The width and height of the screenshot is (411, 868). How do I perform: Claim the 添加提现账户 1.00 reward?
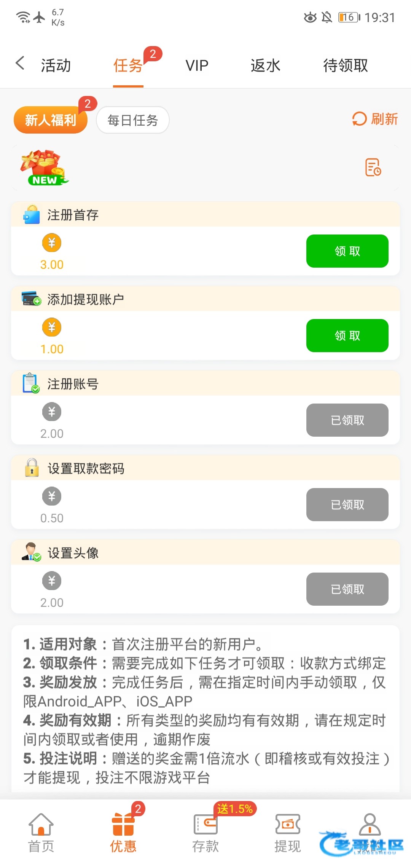pyautogui.click(x=347, y=336)
